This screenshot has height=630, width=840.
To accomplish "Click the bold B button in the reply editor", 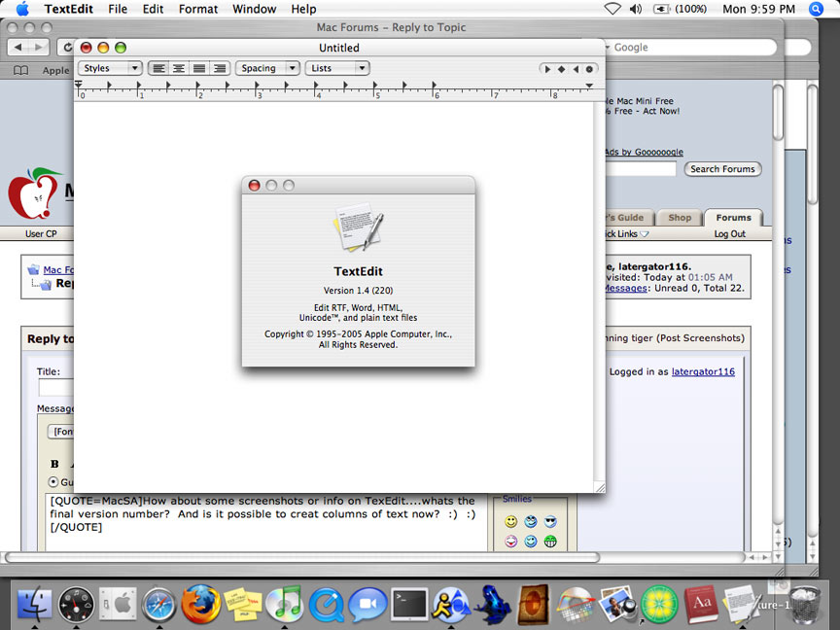I will (54, 464).
